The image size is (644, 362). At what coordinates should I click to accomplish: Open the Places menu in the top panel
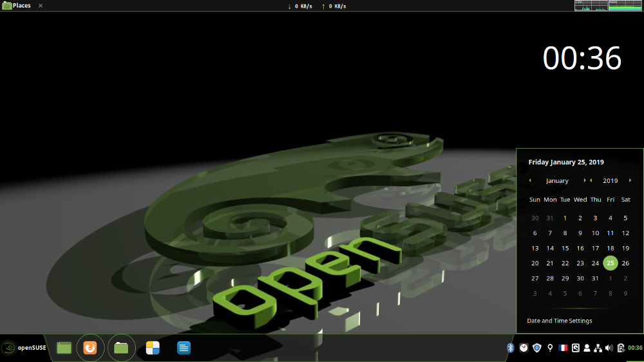click(17, 5)
